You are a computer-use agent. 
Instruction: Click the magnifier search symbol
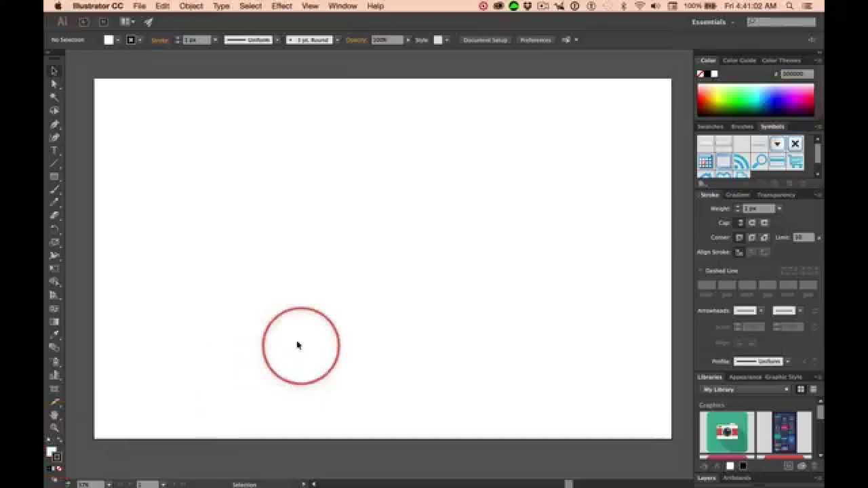click(x=759, y=161)
